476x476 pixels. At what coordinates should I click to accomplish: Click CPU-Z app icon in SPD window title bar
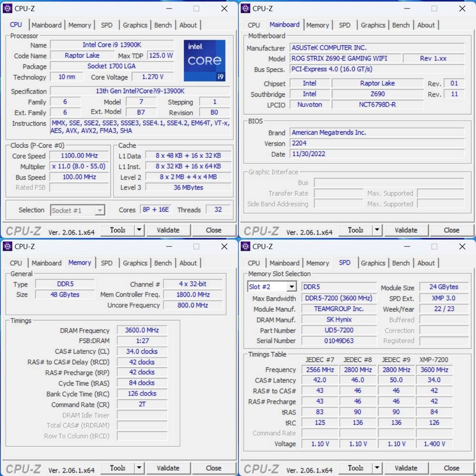[x=245, y=247]
